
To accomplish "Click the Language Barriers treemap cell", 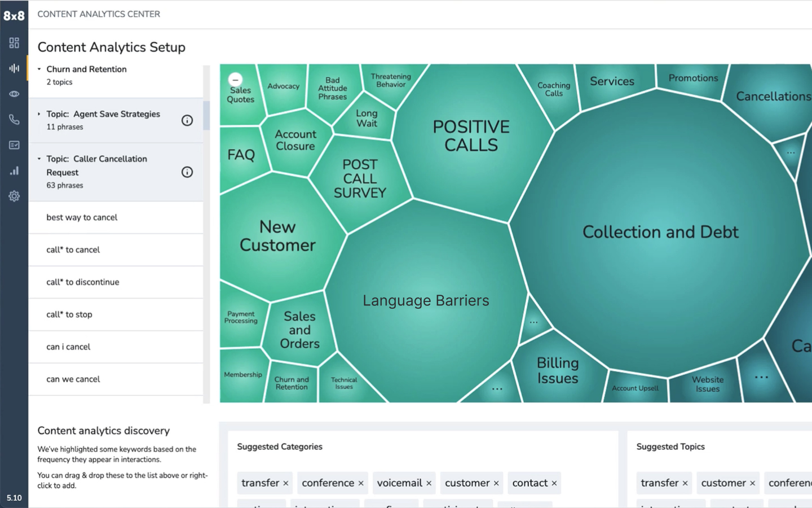I will pyautogui.click(x=426, y=301).
